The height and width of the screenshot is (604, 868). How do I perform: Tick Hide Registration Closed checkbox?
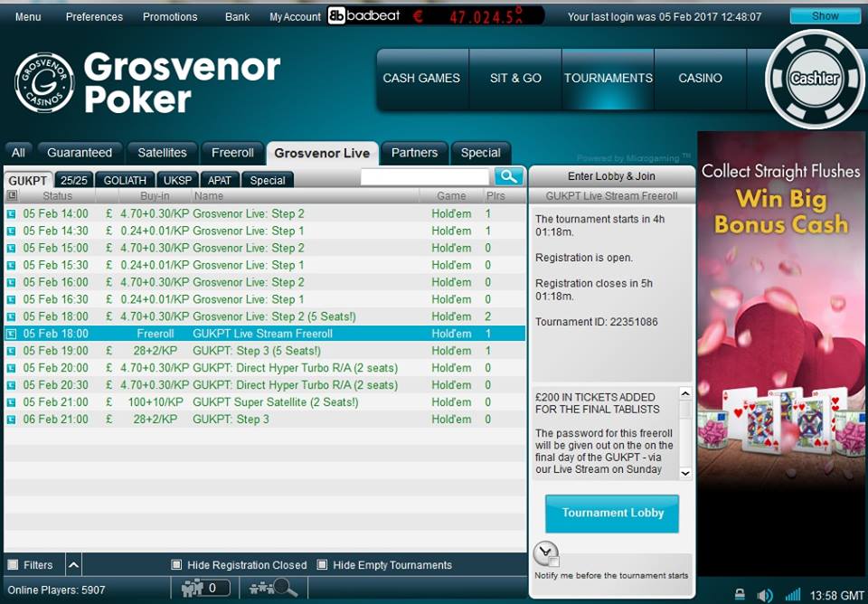[x=176, y=565]
